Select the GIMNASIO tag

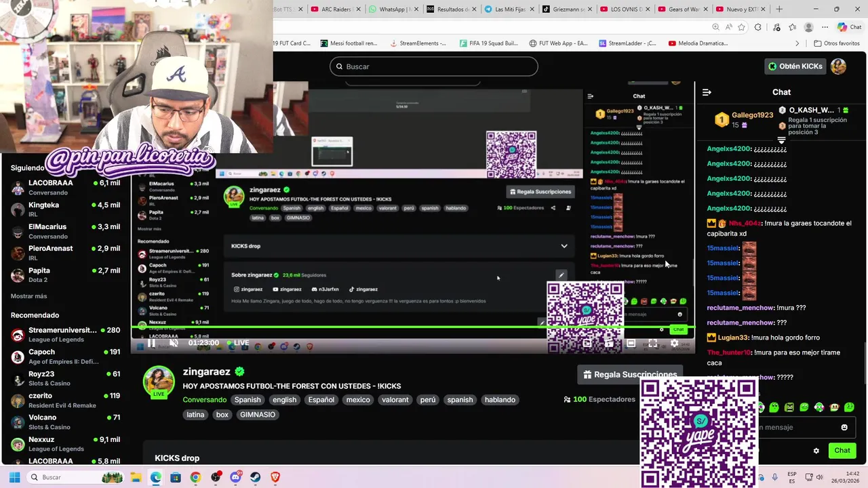tap(258, 415)
